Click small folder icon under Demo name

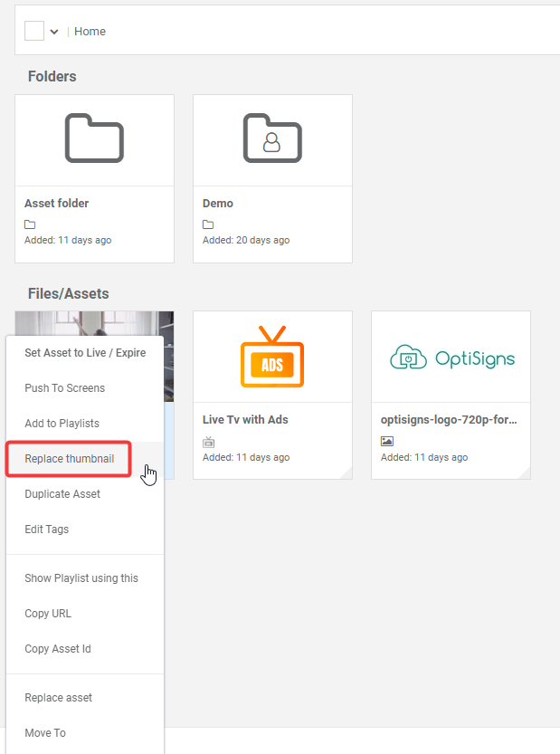(x=208, y=224)
